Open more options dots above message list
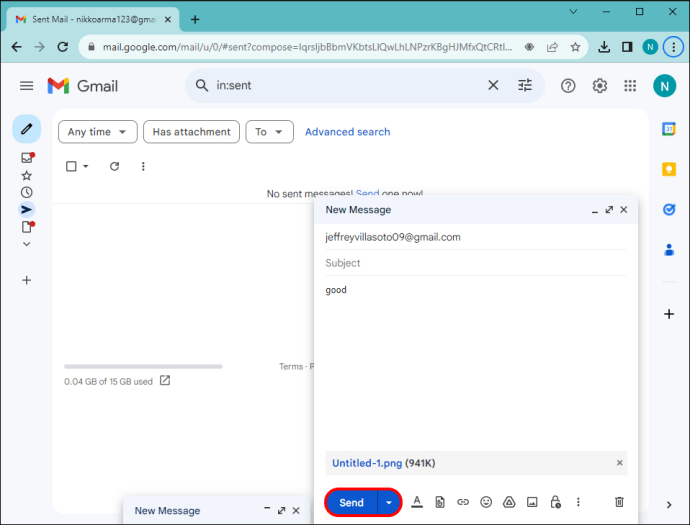Viewport: 690px width, 525px height. pos(143,166)
